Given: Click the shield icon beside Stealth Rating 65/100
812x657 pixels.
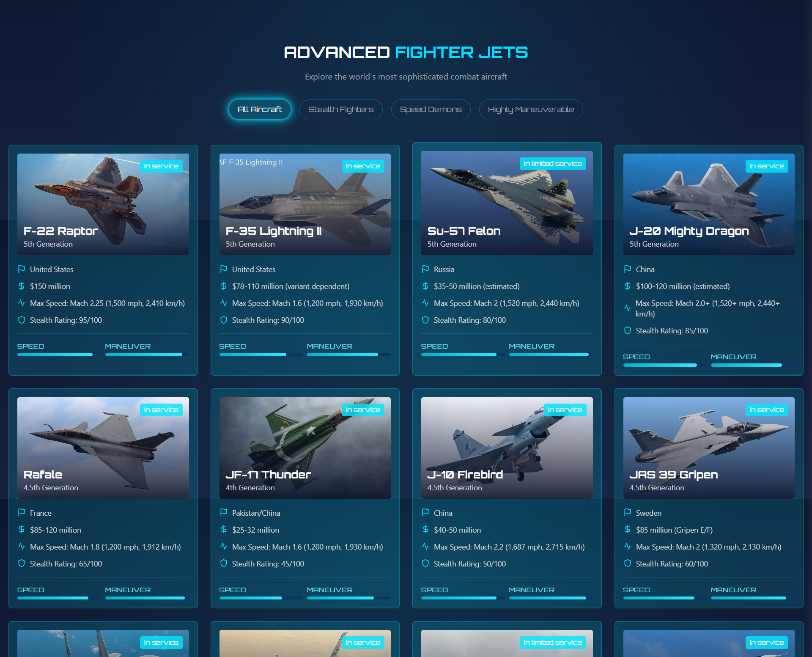Looking at the screenshot, I should click(x=22, y=564).
